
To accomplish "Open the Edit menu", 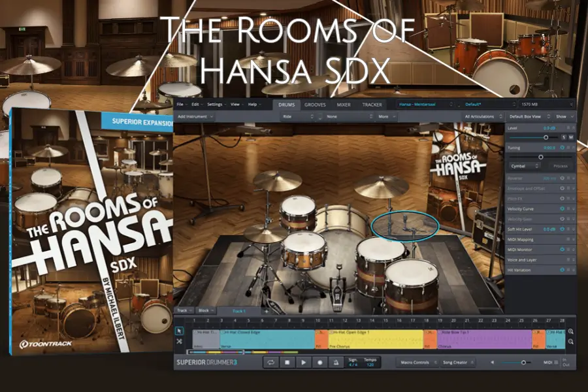I will pos(197,105).
